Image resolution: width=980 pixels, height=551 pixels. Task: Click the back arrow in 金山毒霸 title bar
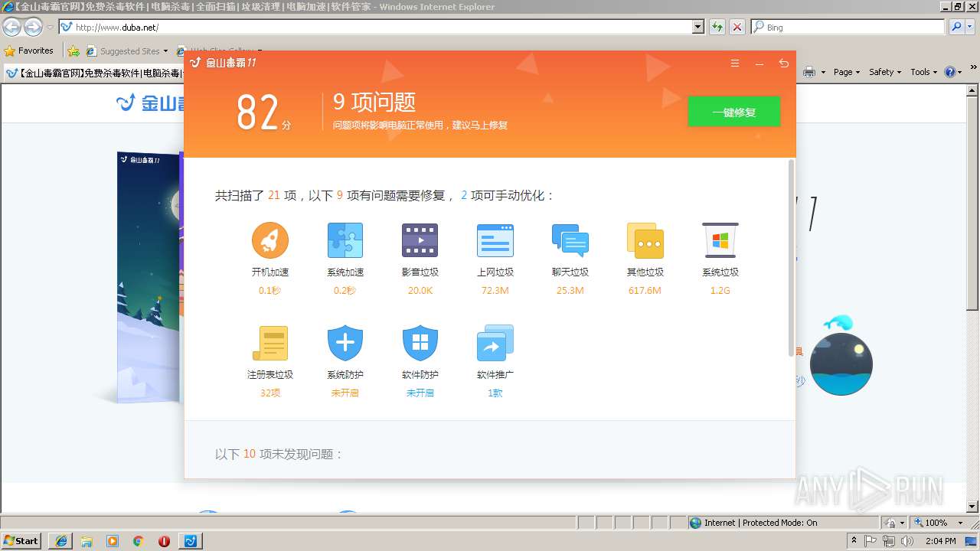(783, 64)
